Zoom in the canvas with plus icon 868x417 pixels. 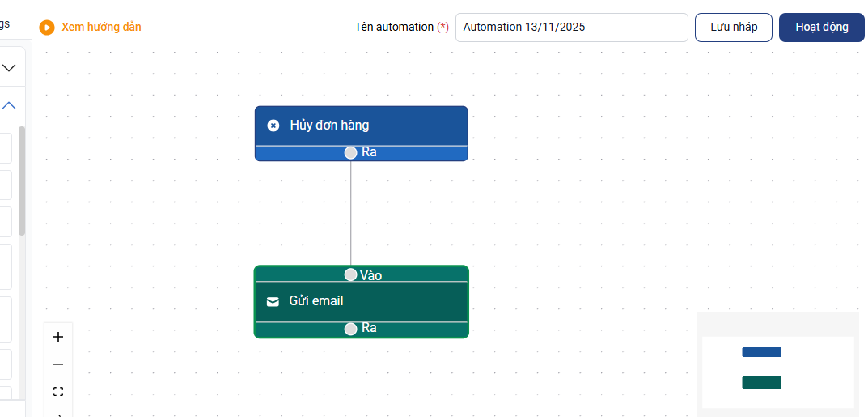pos(57,337)
